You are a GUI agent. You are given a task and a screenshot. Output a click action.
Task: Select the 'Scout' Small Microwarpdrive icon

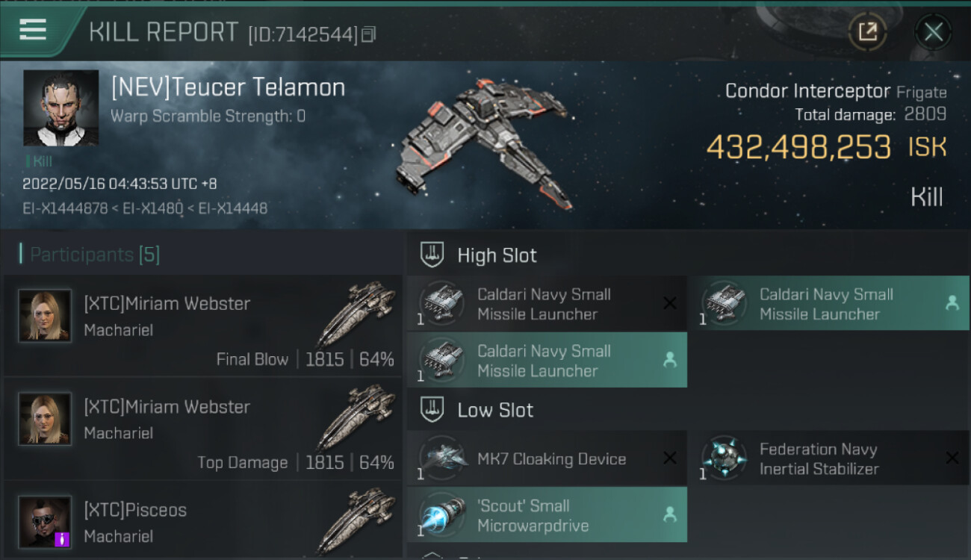(442, 515)
